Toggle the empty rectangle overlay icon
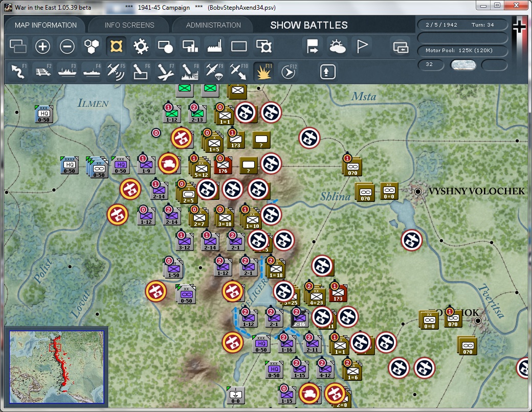Viewport: 532px width, 412px height. 239,47
